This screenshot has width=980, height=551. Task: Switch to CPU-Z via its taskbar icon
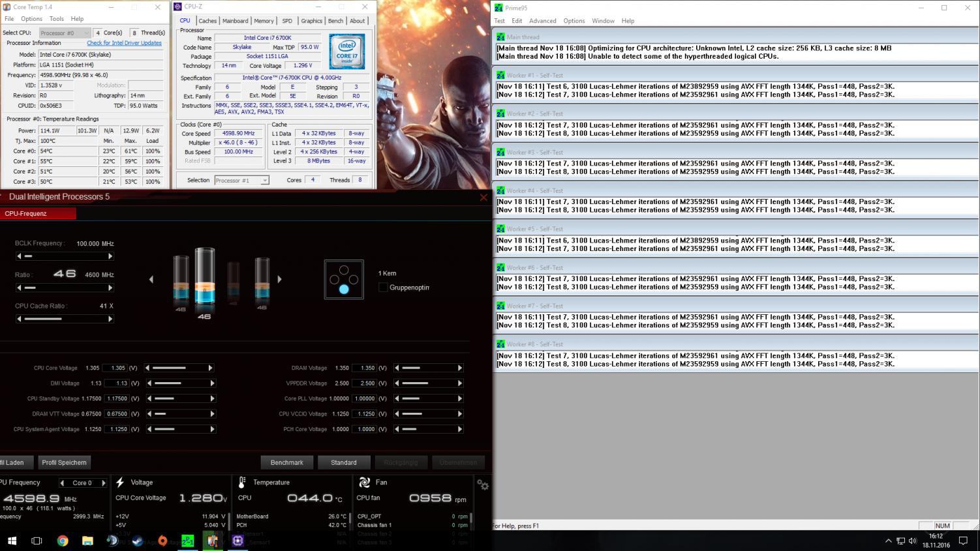(x=237, y=541)
